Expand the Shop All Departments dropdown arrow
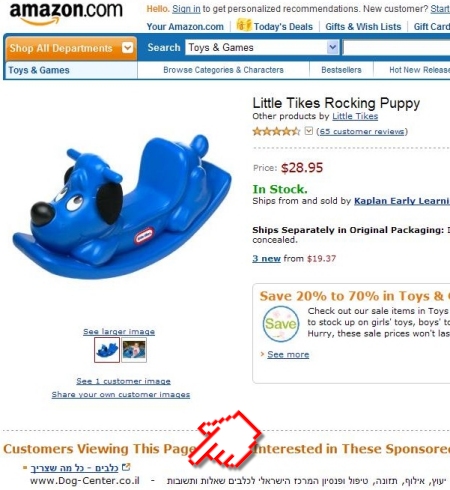Viewport: 450px width, 490px height. pos(127,48)
